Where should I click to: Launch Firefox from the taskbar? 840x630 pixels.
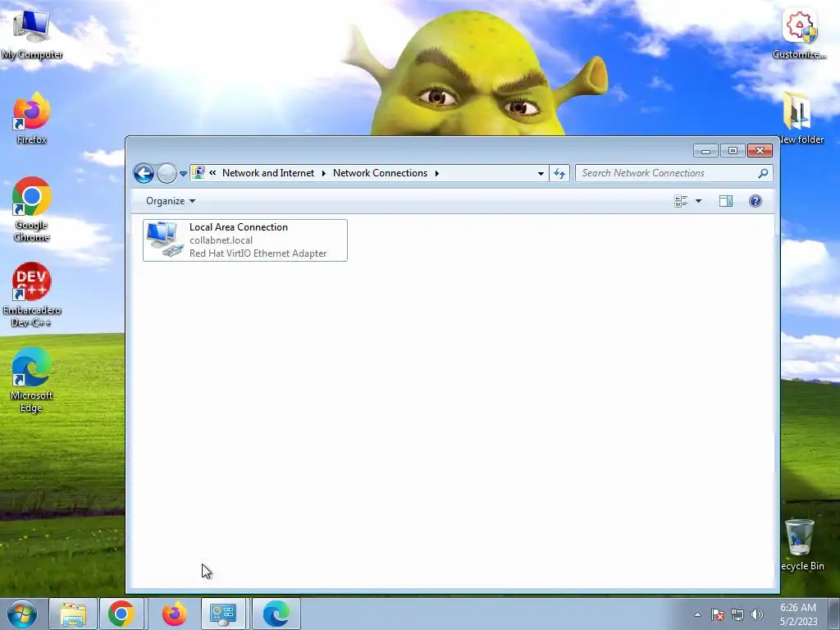174,614
